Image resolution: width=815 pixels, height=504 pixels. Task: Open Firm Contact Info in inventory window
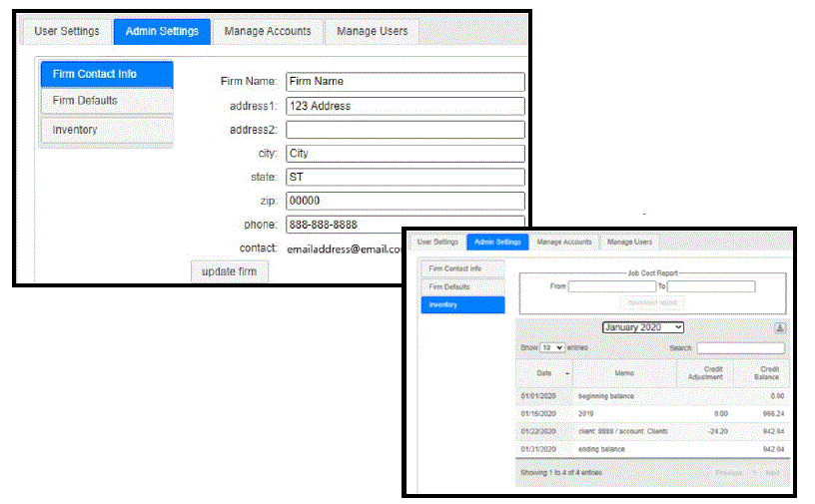tap(462, 268)
